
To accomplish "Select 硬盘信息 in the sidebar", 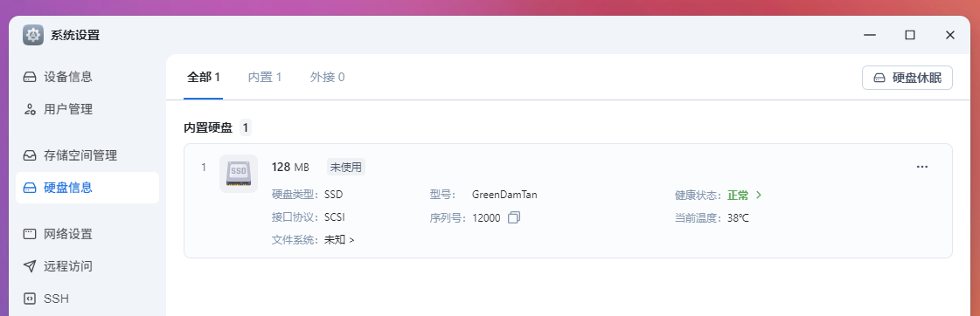I will [87, 188].
